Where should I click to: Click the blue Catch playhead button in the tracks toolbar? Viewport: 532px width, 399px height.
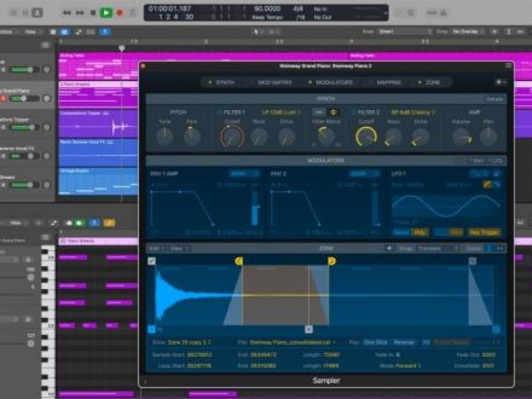pyautogui.click(x=105, y=32)
